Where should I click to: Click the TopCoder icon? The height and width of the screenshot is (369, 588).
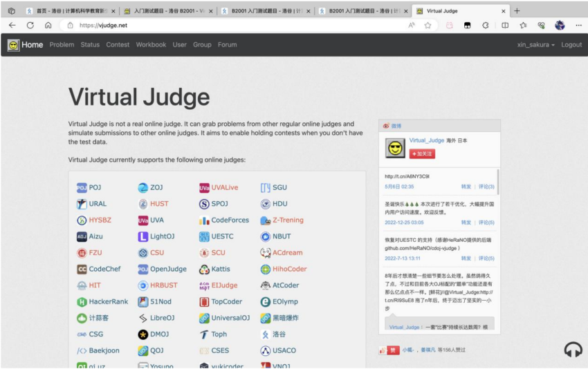(204, 301)
